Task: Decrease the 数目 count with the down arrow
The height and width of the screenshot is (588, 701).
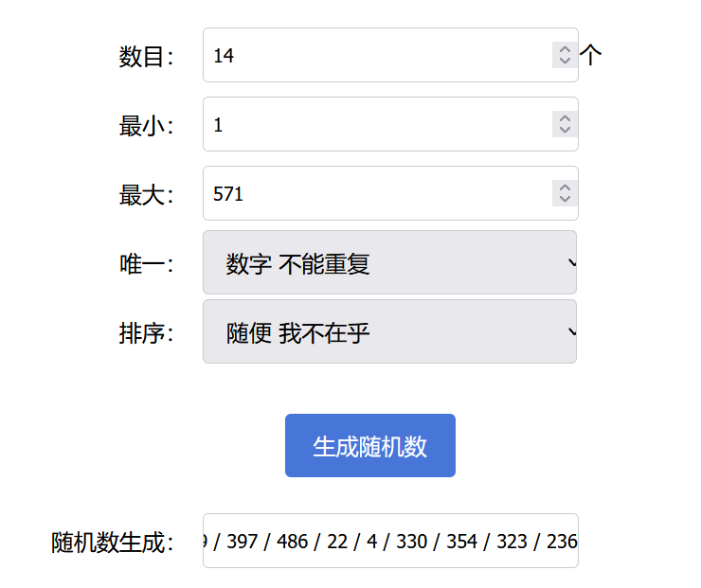Action: (565, 61)
